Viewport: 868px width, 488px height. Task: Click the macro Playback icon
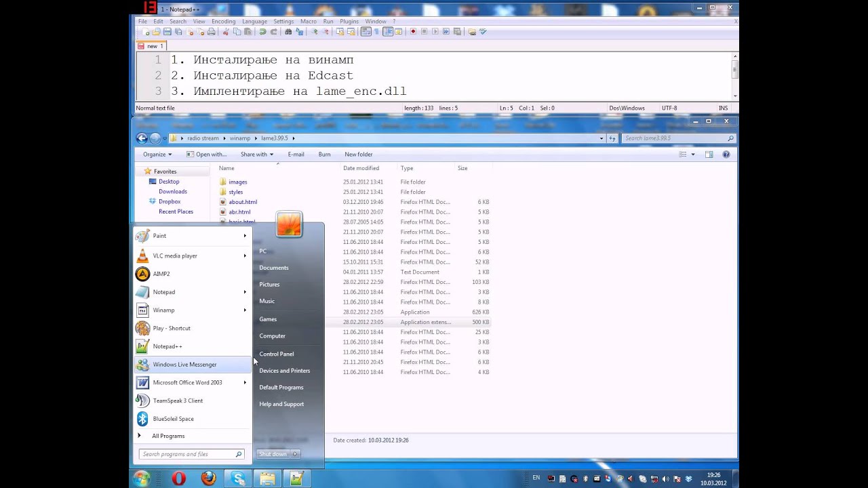click(435, 32)
